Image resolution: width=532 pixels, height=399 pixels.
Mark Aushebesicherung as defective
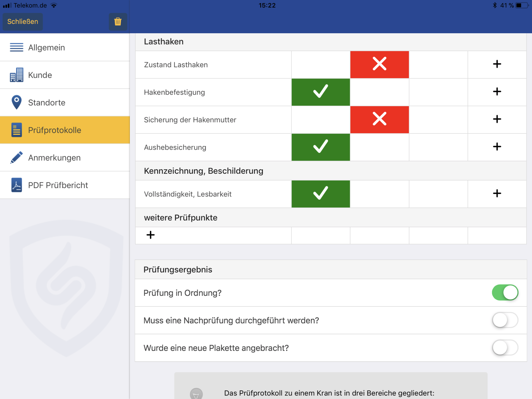coord(380,147)
